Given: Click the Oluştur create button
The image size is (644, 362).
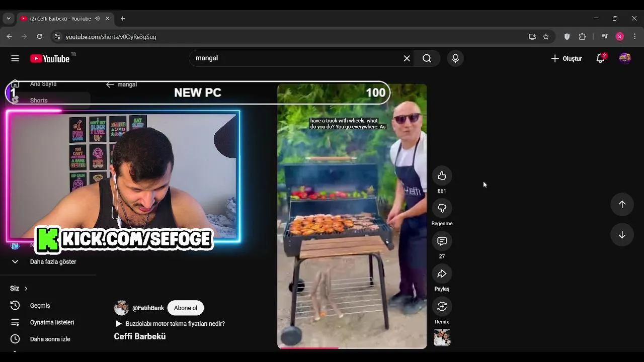Looking at the screenshot, I should coord(567,58).
